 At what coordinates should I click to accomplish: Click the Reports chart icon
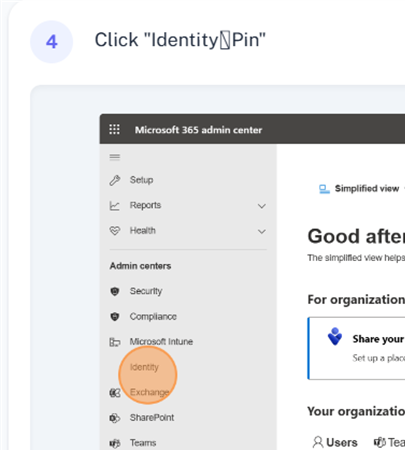pos(115,206)
